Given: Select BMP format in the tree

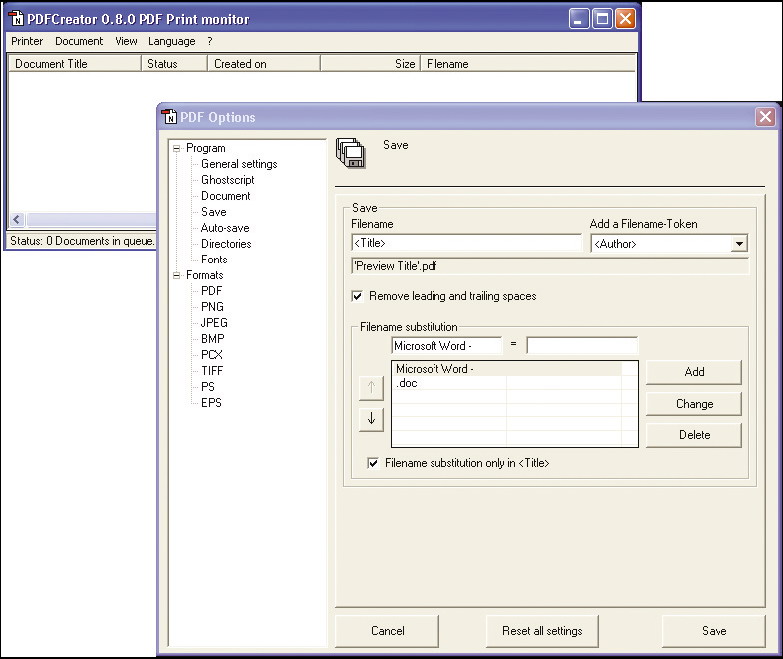Looking at the screenshot, I should pos(213,339).
